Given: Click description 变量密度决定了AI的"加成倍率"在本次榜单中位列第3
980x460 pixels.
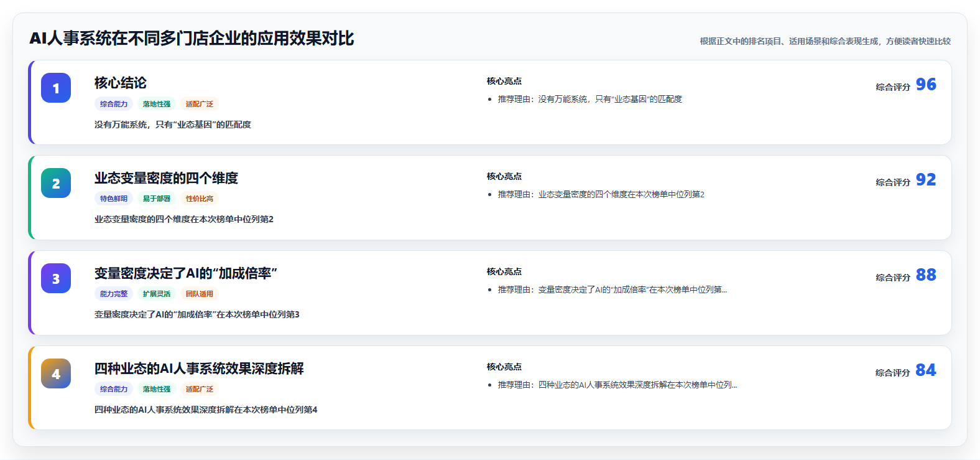Looking at the screenshot, I should (x=197, y=314).
